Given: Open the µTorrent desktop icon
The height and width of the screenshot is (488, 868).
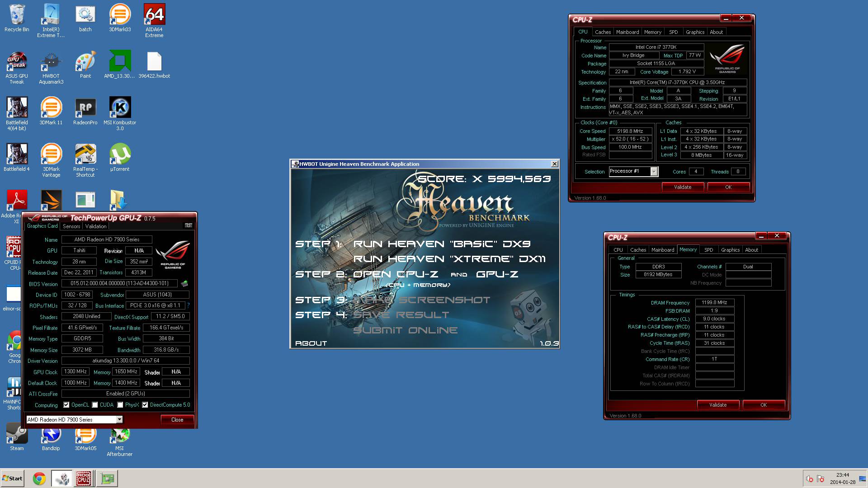Looking at the screenshot, I should (x=120, y=158).
